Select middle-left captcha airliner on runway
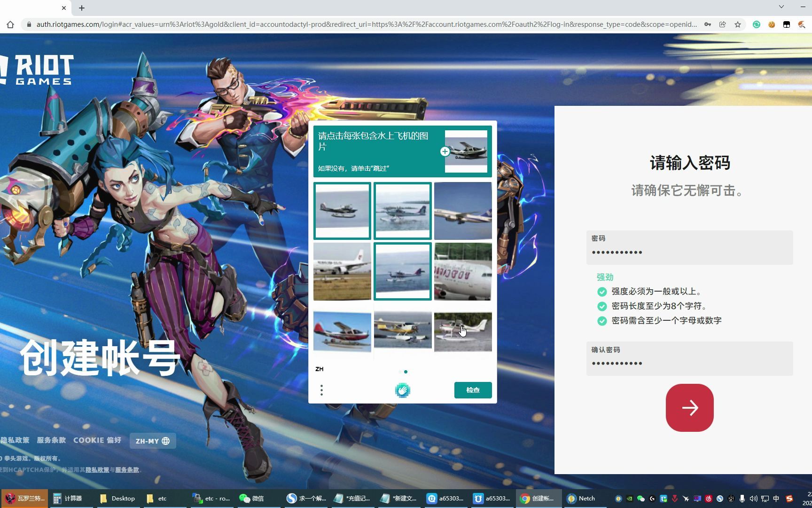 click(x=342, y=271)
